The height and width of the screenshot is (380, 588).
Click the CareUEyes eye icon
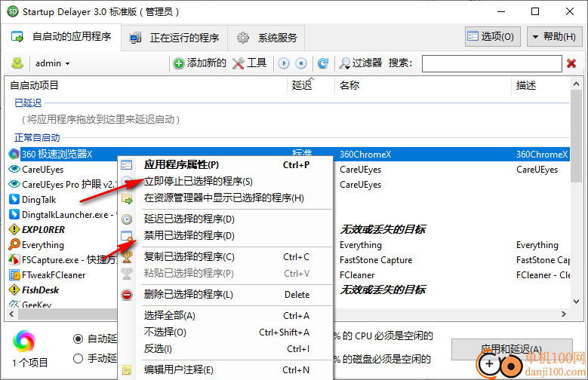(14, 169)
